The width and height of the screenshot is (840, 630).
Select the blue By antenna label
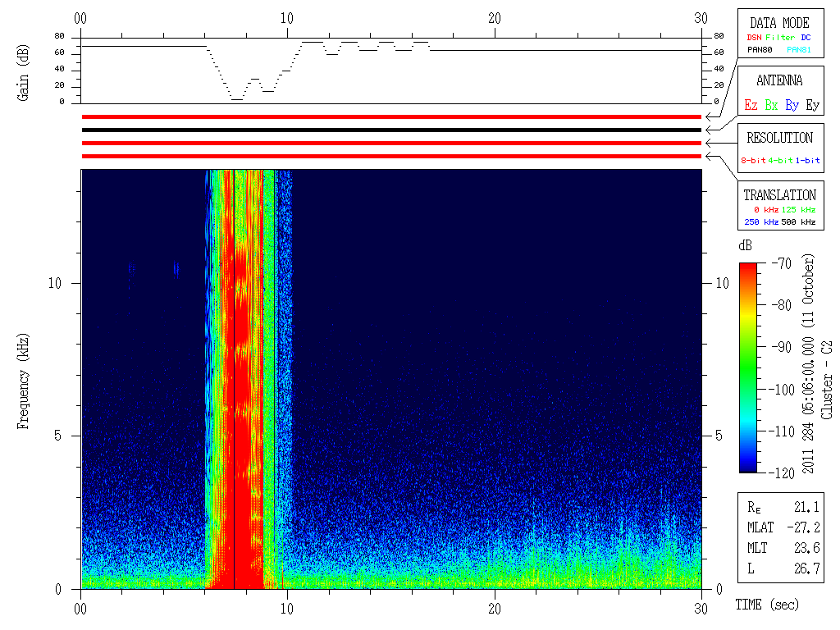[x=792, y=105]
